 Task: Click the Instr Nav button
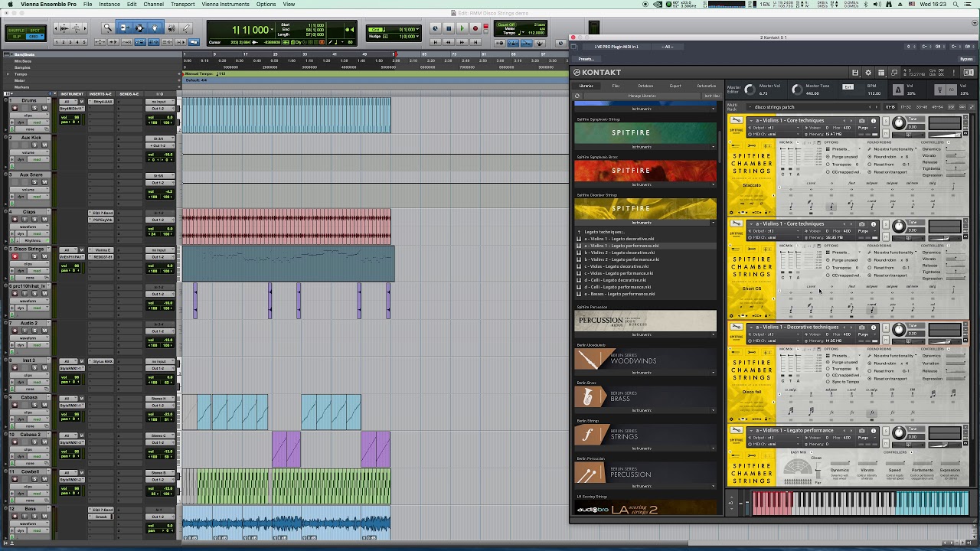pos(712,96)
